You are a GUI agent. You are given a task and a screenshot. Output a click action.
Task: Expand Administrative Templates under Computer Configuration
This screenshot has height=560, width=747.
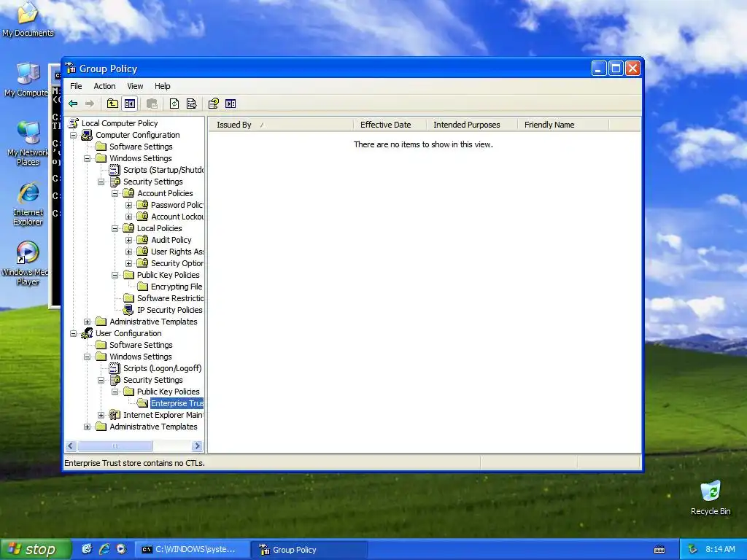(88, 322)
